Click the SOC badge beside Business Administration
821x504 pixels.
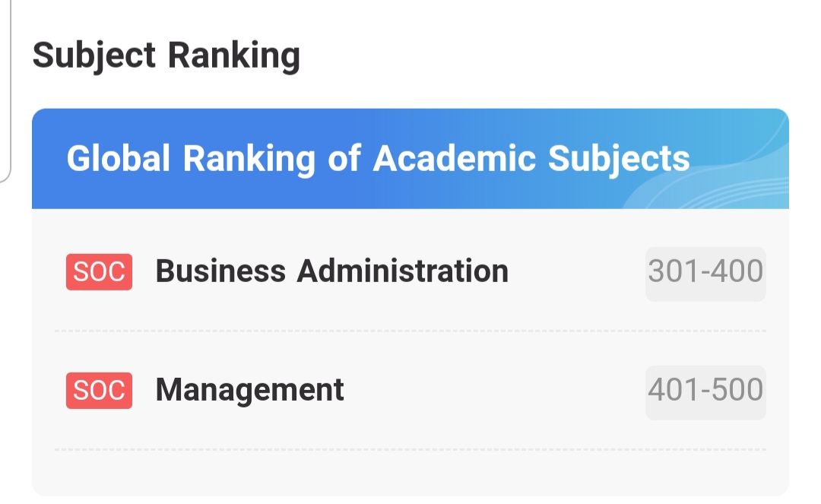point(99,272)
